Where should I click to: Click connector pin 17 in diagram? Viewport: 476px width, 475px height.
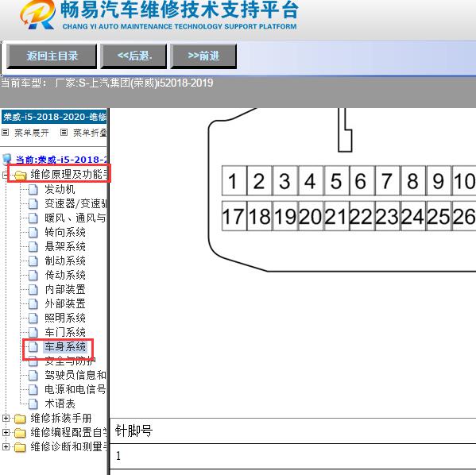click(234, 216)
